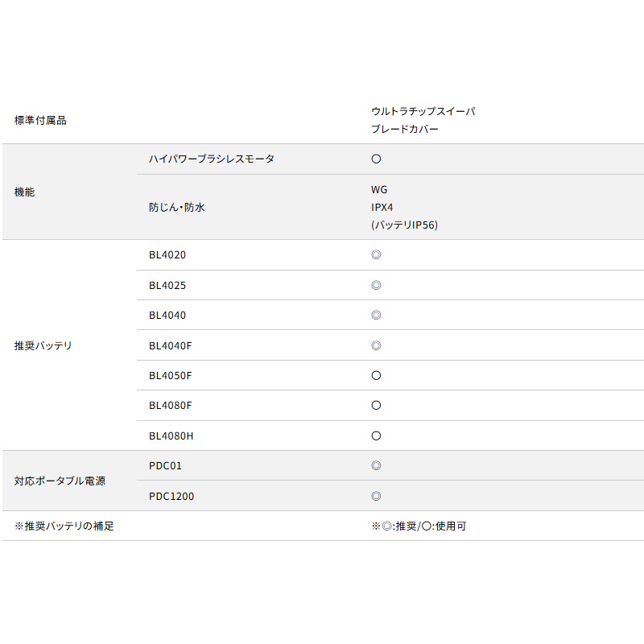Click the circle mark beside BL4080F
The height and width of the screenshot is (644, 644).
coord(376,406)
